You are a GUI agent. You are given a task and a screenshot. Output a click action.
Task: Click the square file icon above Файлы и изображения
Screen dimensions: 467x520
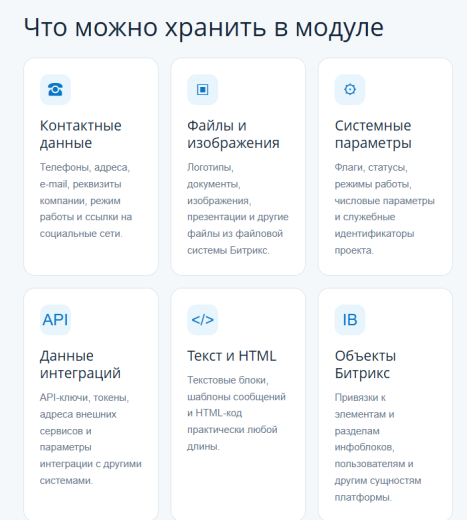pos(203,90)
